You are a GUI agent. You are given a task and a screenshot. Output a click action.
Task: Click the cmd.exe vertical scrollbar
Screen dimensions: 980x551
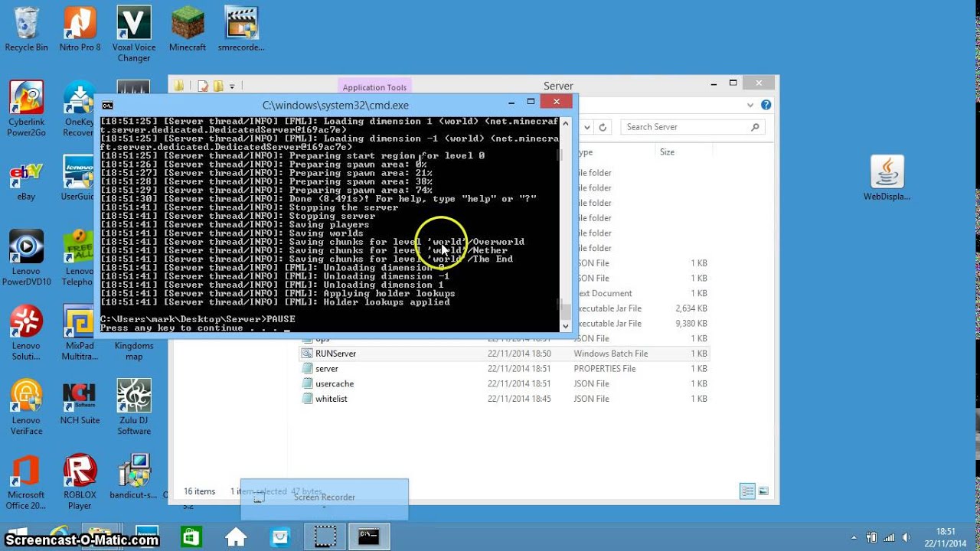click(x=566, y=224)
